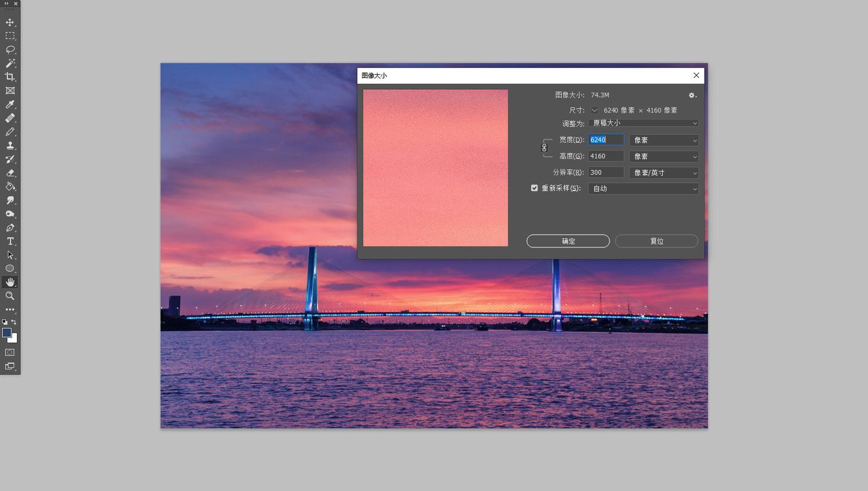Image resolution: width=868 pixels, height=491 pixels.
Task: Click the foreground color swatch
Action: click(7, 333)
